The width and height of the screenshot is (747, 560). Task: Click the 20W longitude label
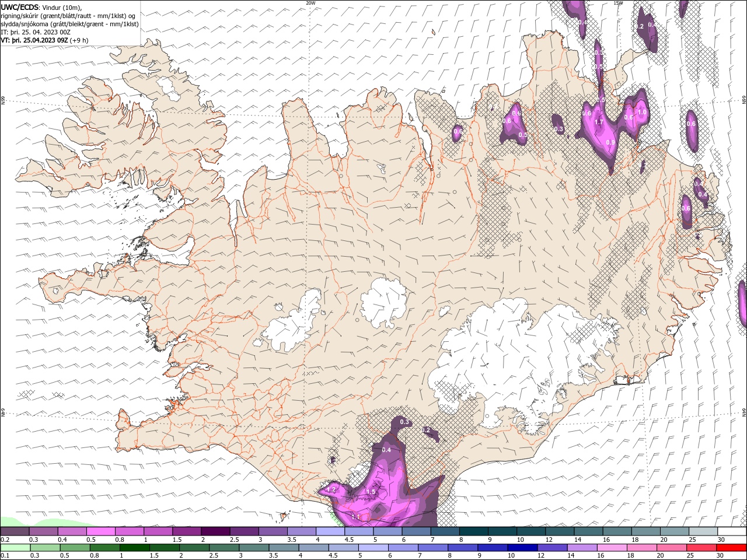(x=310, y=3)
